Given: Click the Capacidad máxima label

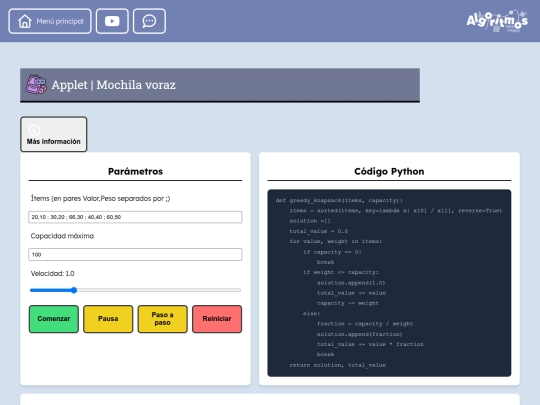Looking at the screenshot, I should [x=62, y=236].
